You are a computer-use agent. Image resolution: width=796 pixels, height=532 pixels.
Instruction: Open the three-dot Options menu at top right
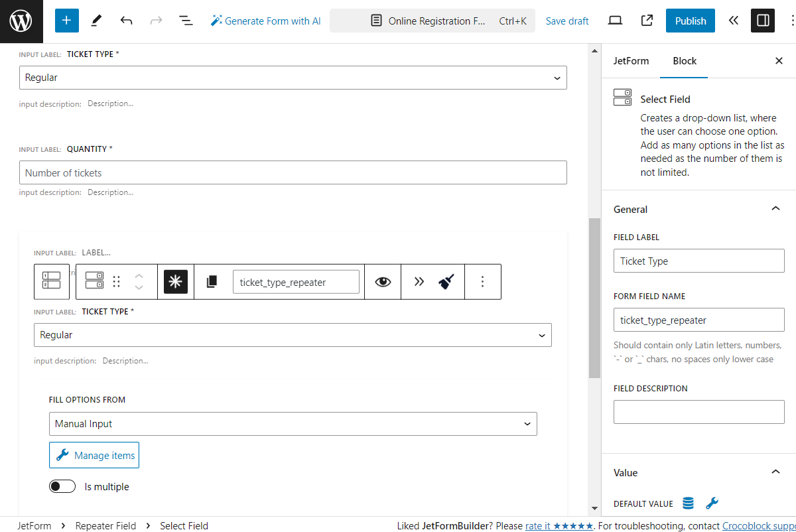(792, 21)
